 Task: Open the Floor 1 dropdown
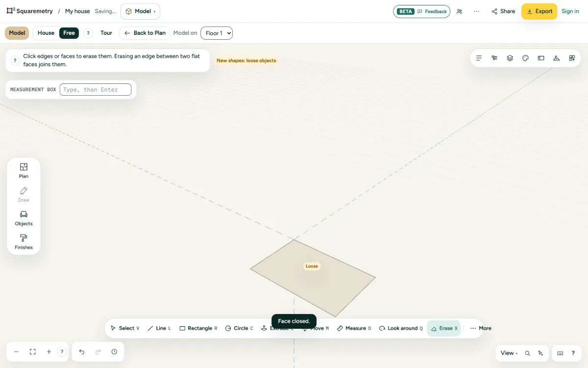pyautogui.click(x=217, y=33)
